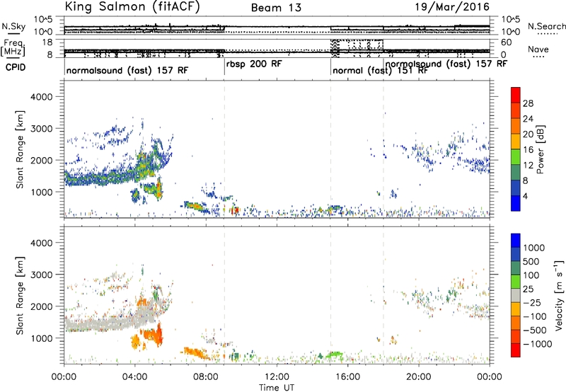Image resolution: width=566 pixels, height=392 pixels.
Task: Click the velocity colorbar value '1000'
Action: [534, 248]
